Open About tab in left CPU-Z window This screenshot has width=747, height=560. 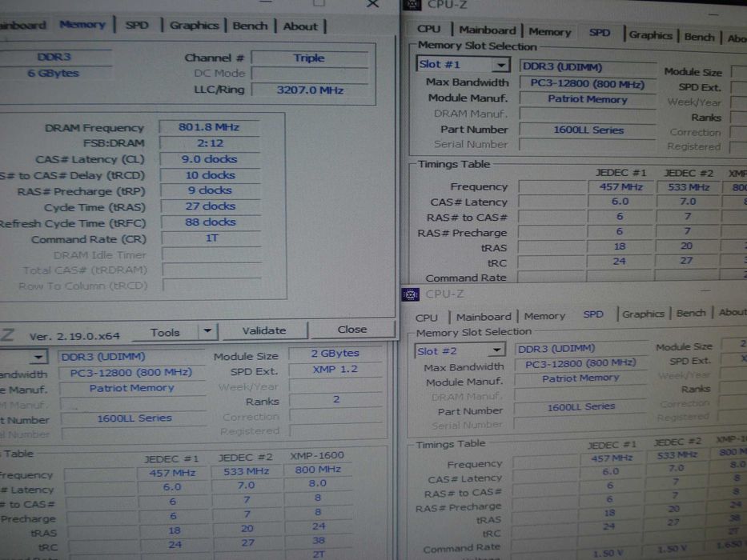300,26
